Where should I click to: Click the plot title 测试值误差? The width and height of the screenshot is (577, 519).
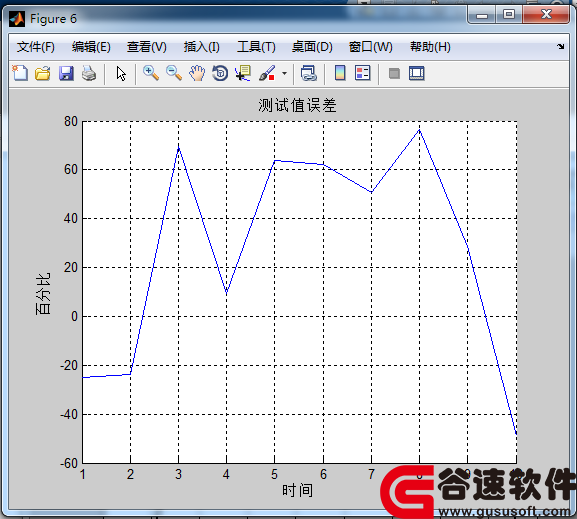pos(297,105)
